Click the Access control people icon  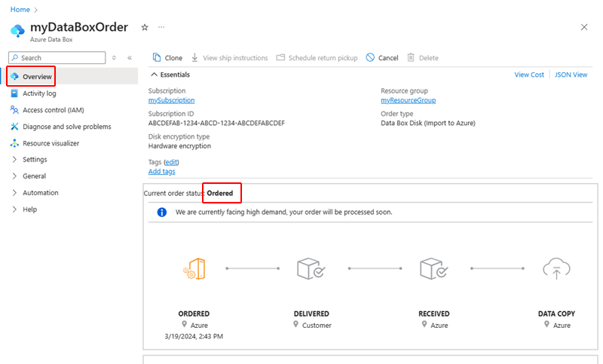(x=14, y=110)
